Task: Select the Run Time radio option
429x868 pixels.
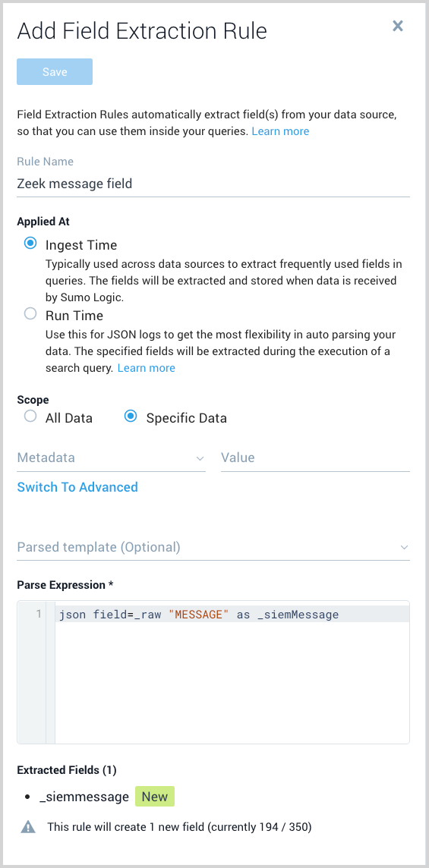Action: coord(30,314)
